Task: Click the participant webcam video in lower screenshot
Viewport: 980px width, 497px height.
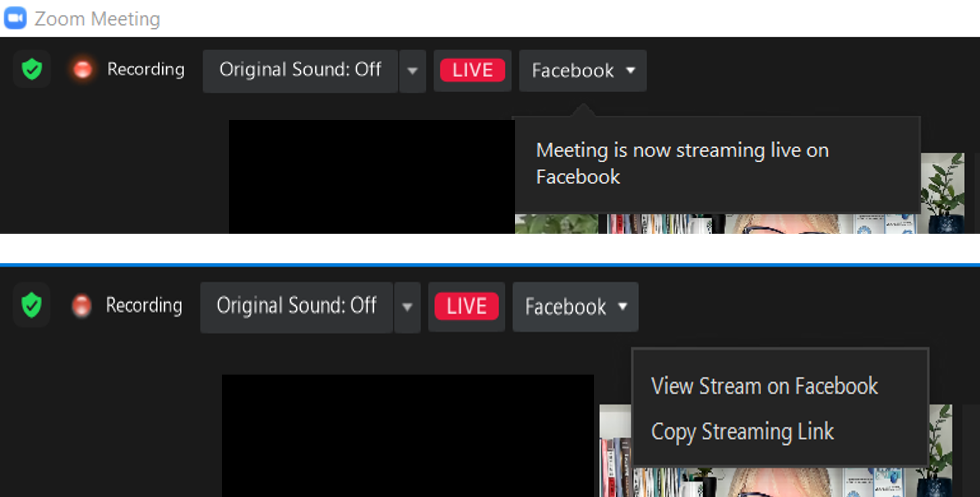Action: click(x=776, y=482)
